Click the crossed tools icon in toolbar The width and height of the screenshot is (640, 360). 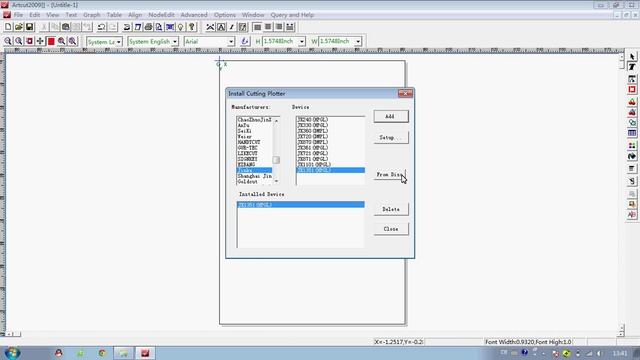click(x=210, y=27)
